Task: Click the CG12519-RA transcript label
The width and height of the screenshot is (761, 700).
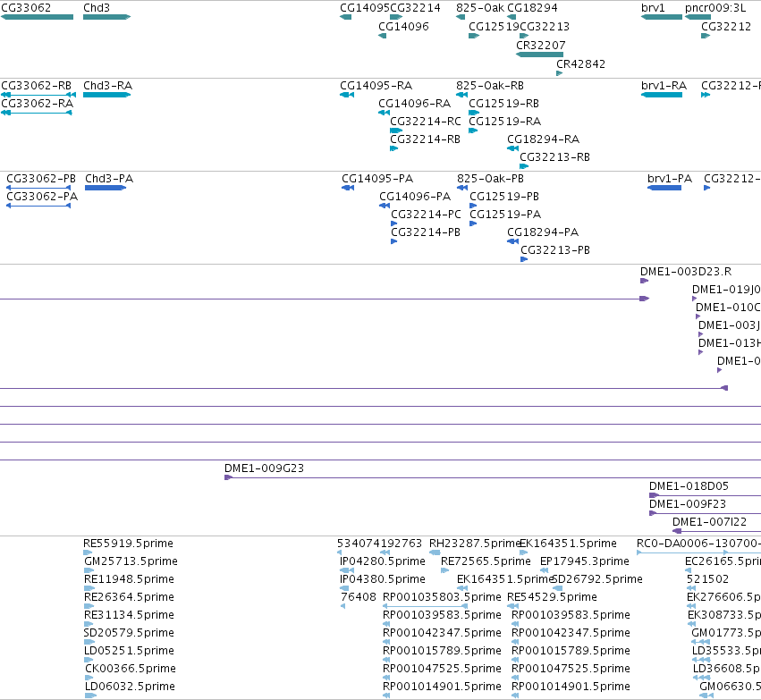Action: 504,122
